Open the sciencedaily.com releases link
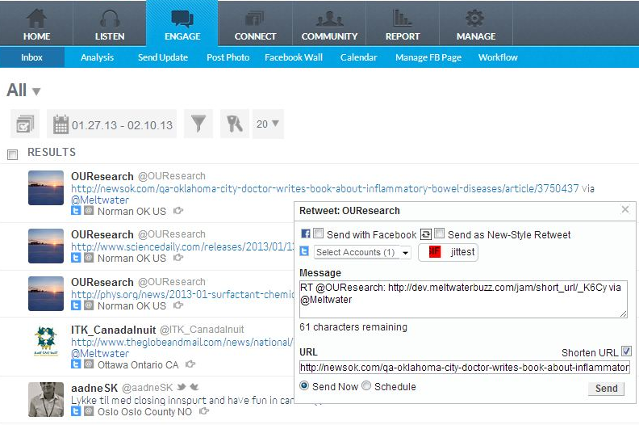The width and height of the screenshot is (640, 425). 182,247
